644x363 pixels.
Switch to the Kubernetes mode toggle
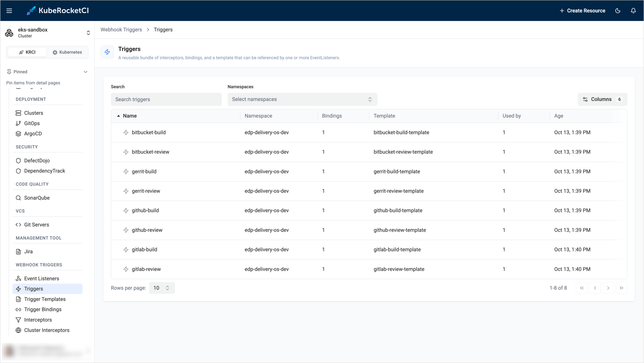[67, 52]
